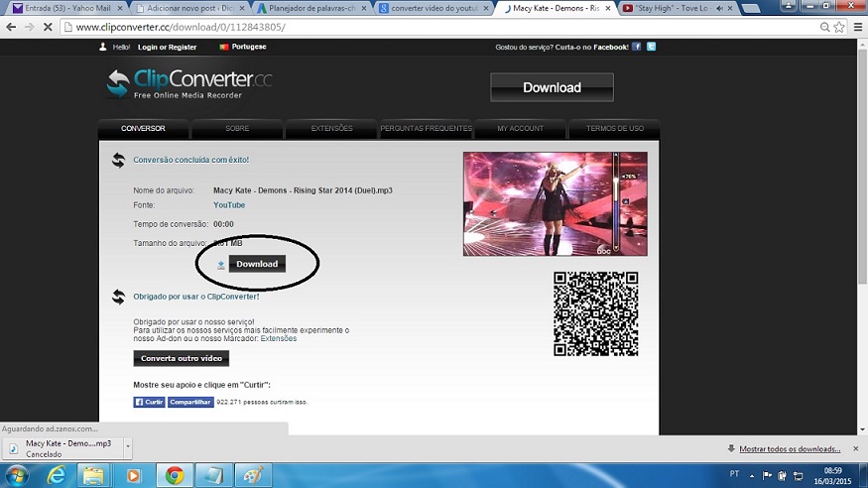Click Mostrar todos os downloads link
Screen dimensions: 868x488
click(790, 448)
